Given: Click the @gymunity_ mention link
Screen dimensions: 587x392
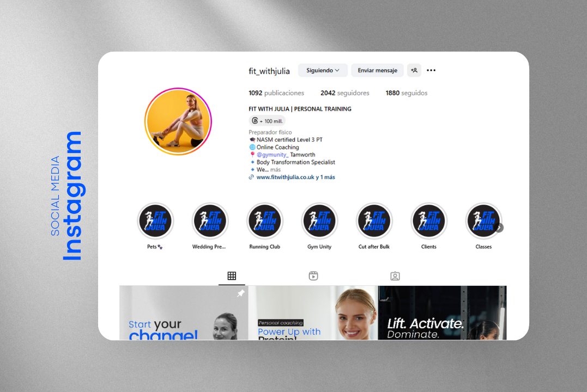Looking at the screenshot, I should point(272,155).
